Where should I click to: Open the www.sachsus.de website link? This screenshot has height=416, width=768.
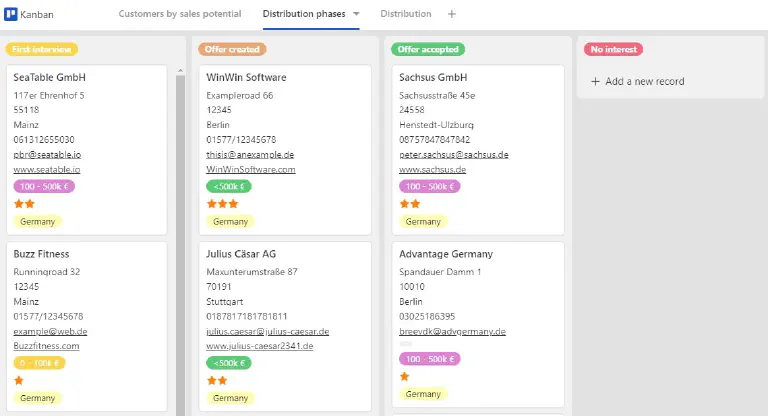[x=432, y=170]
